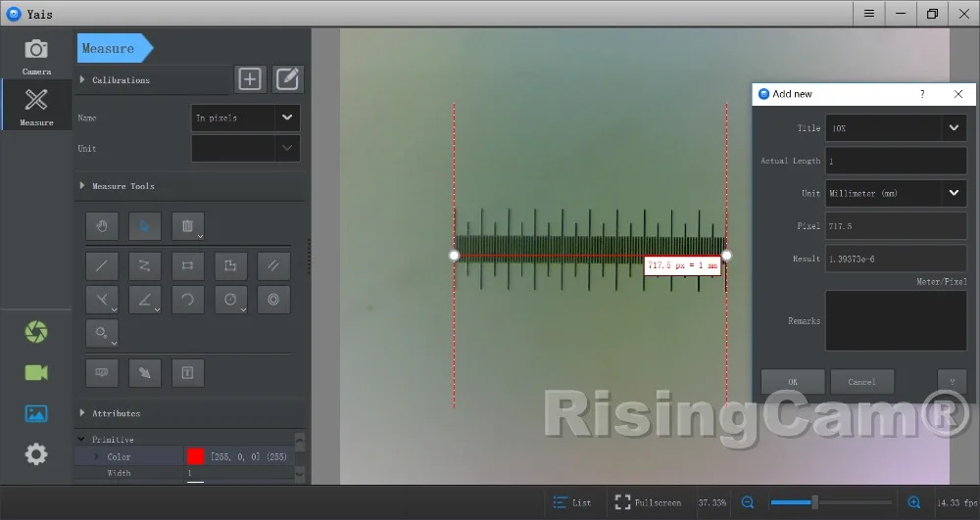Select the blue object-select pointer tool

click(x=145, y=225)
